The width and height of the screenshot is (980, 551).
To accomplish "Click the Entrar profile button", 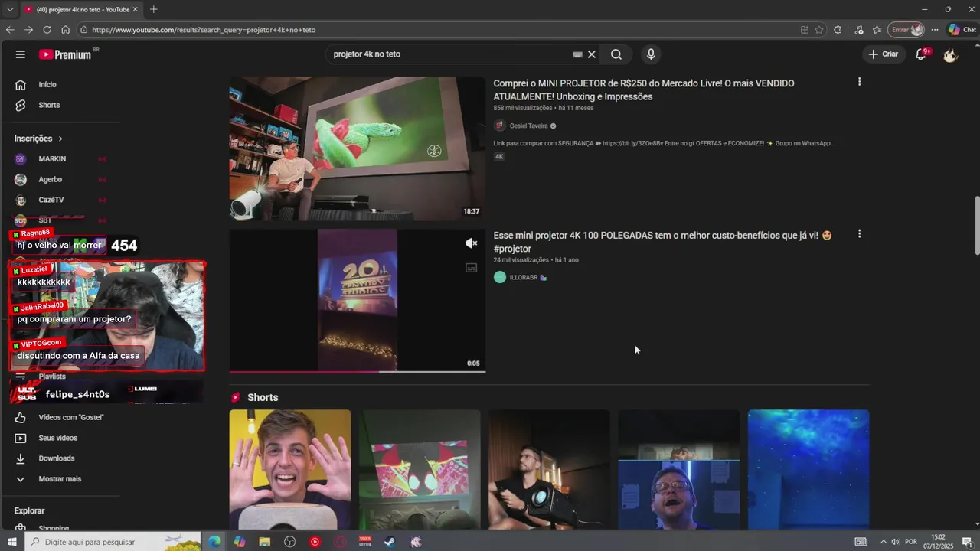I will click(906, 30).
